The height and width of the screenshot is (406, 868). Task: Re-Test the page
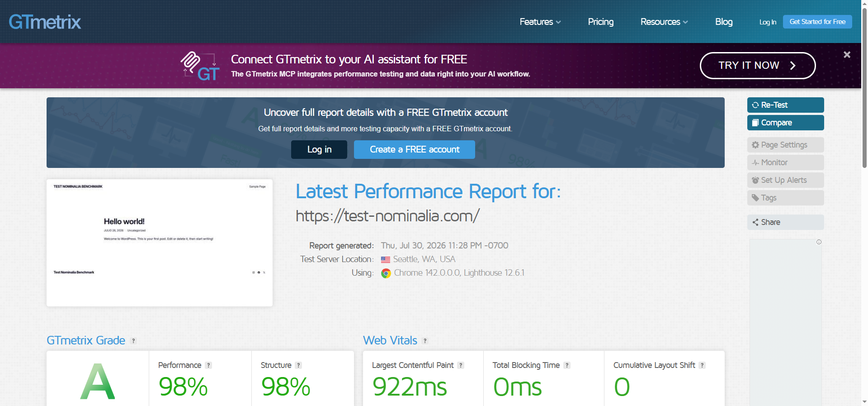coord(786,105)
